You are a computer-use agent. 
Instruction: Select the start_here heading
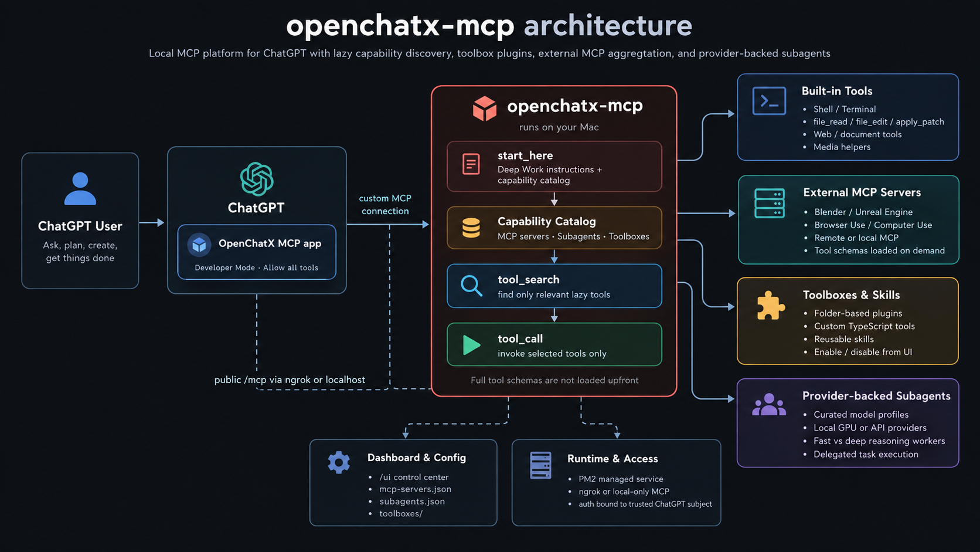click(x=525, y=155)
